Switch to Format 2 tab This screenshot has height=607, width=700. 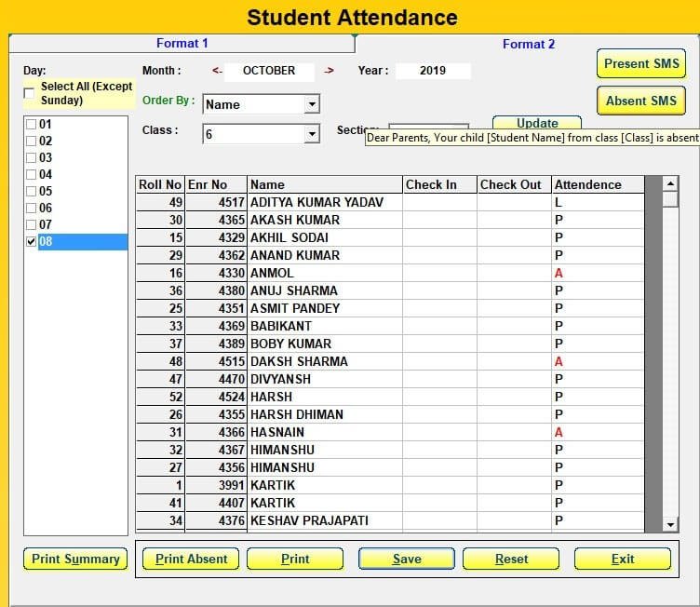click(529, 44)
